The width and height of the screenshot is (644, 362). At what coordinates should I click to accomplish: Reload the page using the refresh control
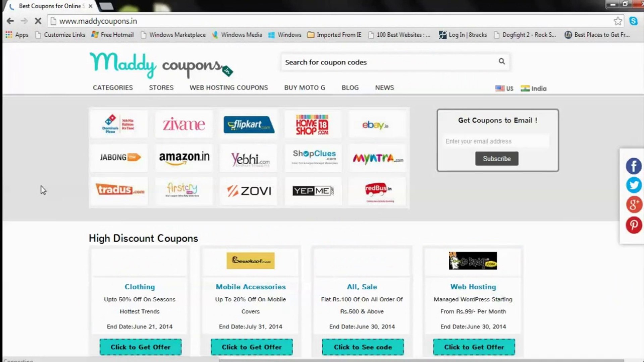pyautogui.click(x=38, y=21)
